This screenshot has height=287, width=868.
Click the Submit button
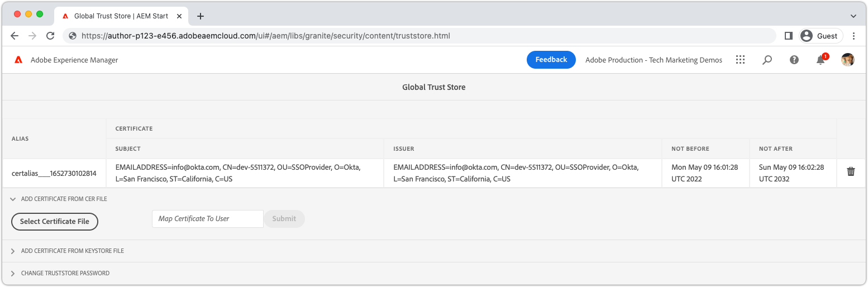[x=284, y=219]
